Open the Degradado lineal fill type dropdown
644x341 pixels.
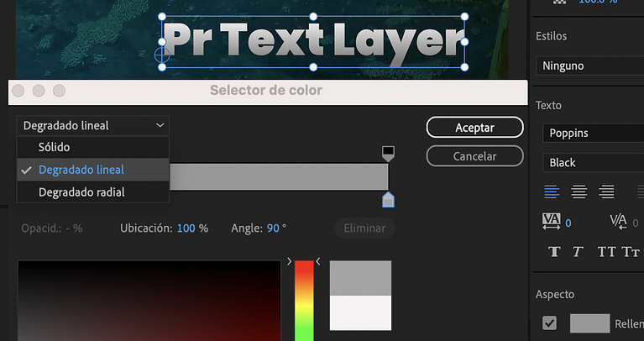point(93,126)
